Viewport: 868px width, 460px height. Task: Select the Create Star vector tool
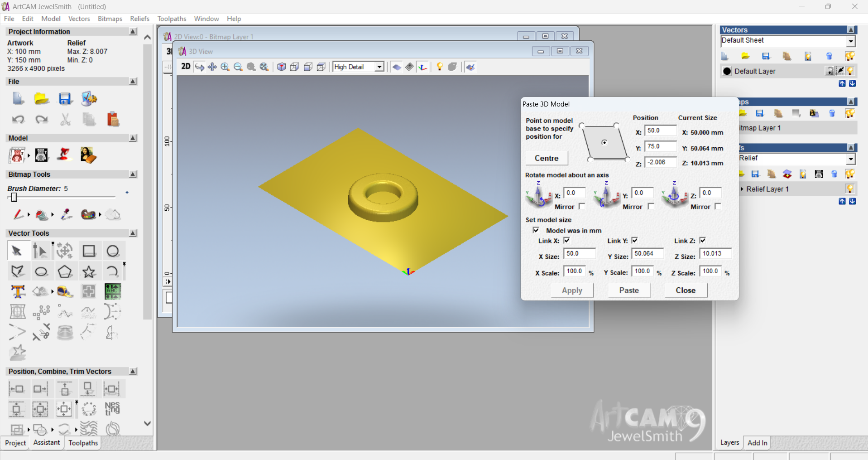click(89, 271)
